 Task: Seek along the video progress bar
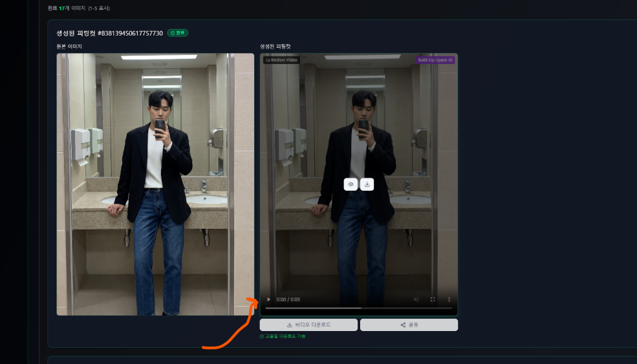pyautogui.click(x=359, y=308)
